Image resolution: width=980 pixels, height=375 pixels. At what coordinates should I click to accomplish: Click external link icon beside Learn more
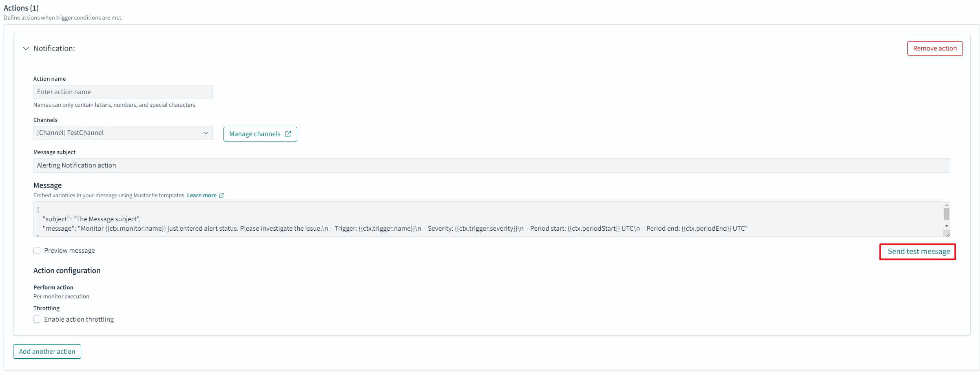pos(221,196)
